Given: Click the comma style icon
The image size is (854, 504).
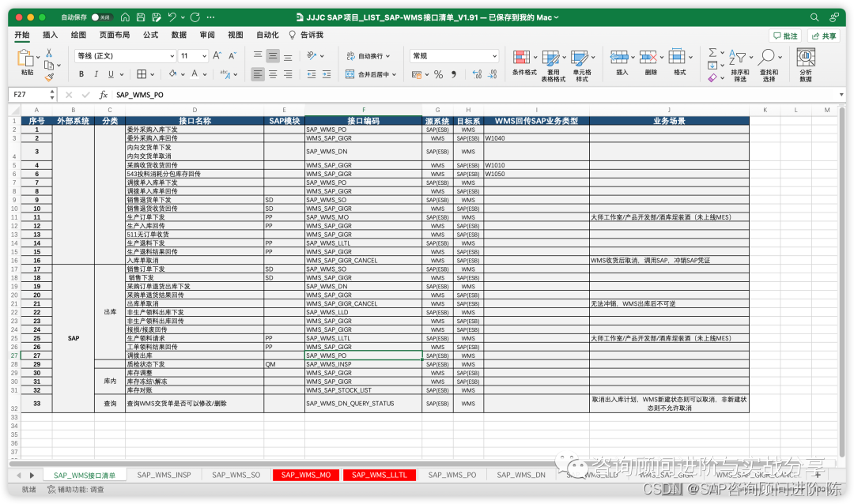Looking at the screenshot, I should [454, 74].
